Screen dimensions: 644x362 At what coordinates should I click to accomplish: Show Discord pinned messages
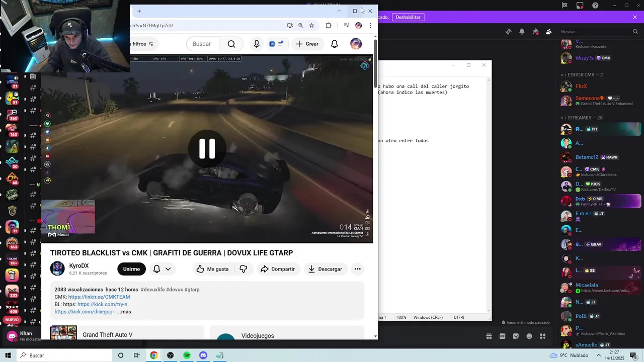pyautogui.click(x=535, y=31)
